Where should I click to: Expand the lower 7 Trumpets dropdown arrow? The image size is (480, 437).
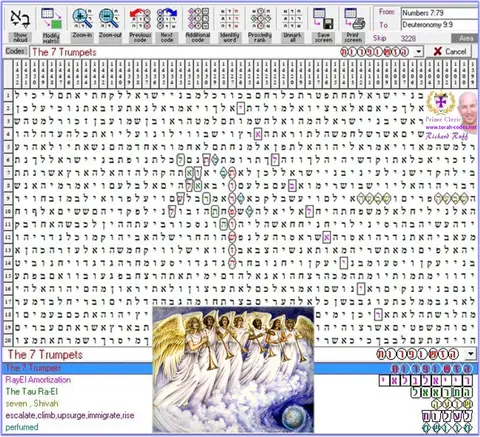[471, 354]
